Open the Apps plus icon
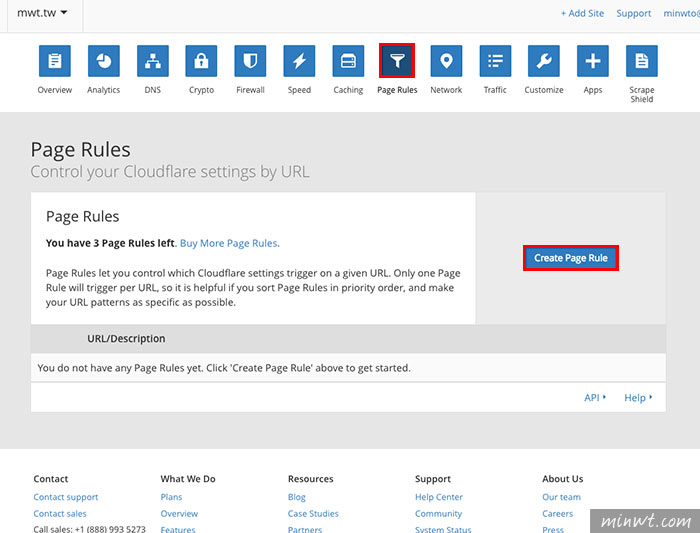 click(593, 61)
